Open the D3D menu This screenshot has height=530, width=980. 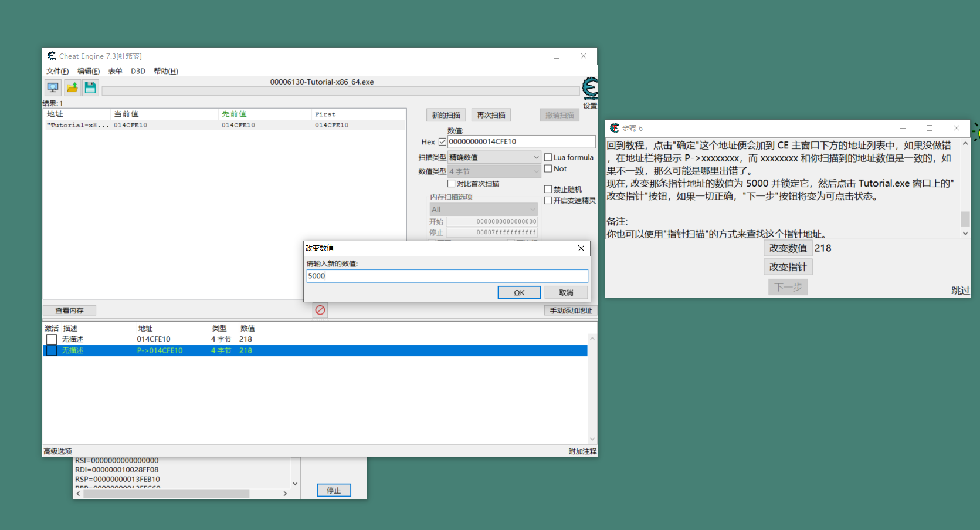click(x=138, y=71)
